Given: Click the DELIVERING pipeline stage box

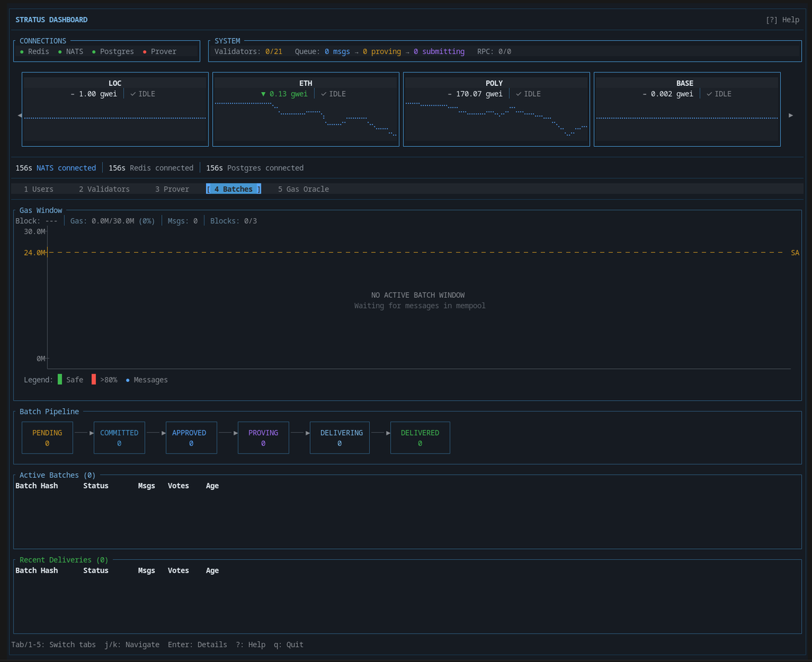Looking at the screenshot, I should click(339, 438).
